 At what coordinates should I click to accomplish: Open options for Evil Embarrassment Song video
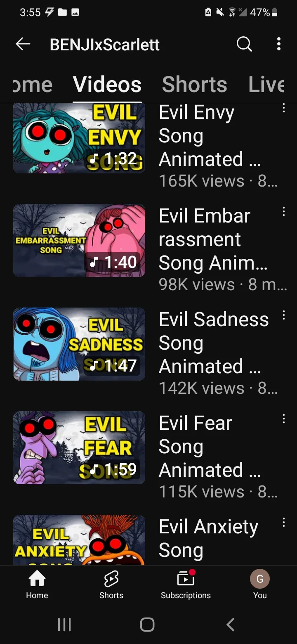[283, 212]
